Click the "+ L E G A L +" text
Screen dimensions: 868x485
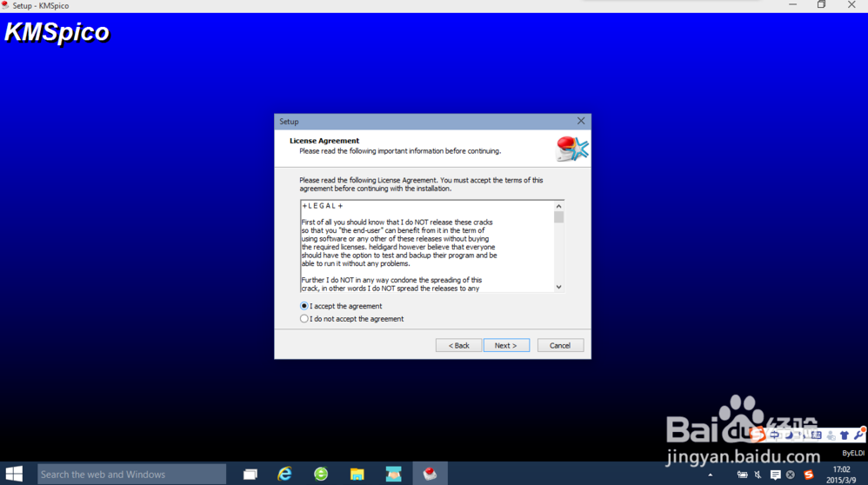coord(323,206)
